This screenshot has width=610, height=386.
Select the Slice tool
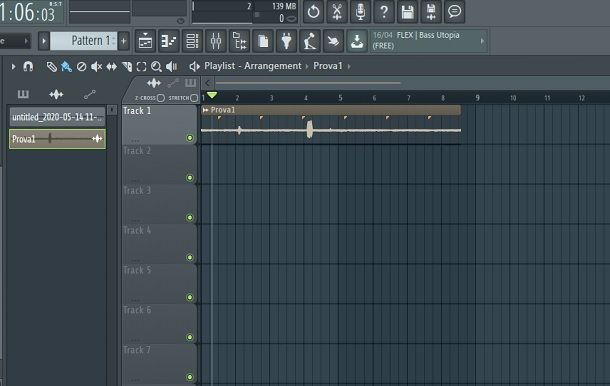pyautogui.click(x=127, y=67)
